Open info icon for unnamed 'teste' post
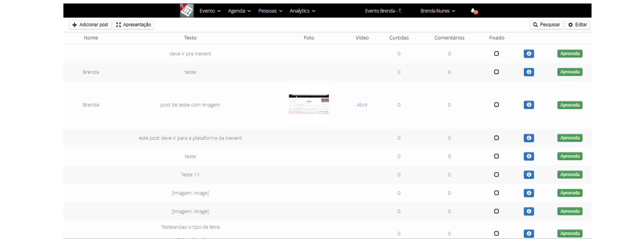 pyautogui.click(x=529, y=156)
